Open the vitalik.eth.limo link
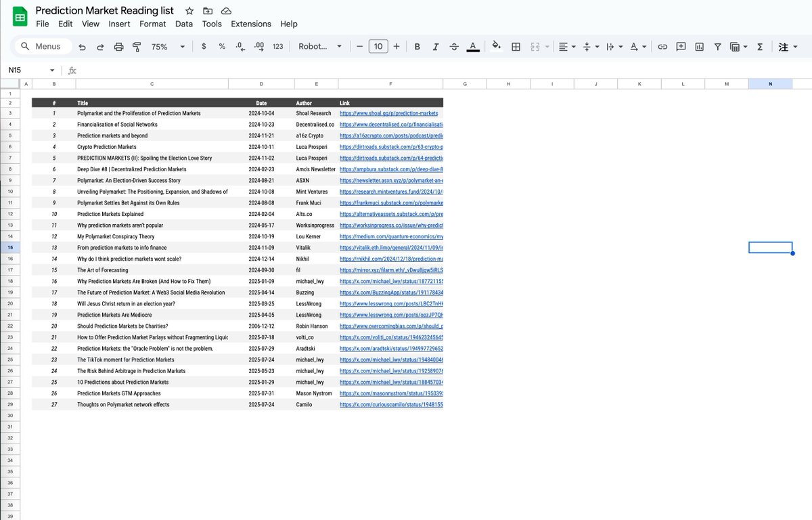Viewport: 812px width, 520px height. tap(391, 247)
